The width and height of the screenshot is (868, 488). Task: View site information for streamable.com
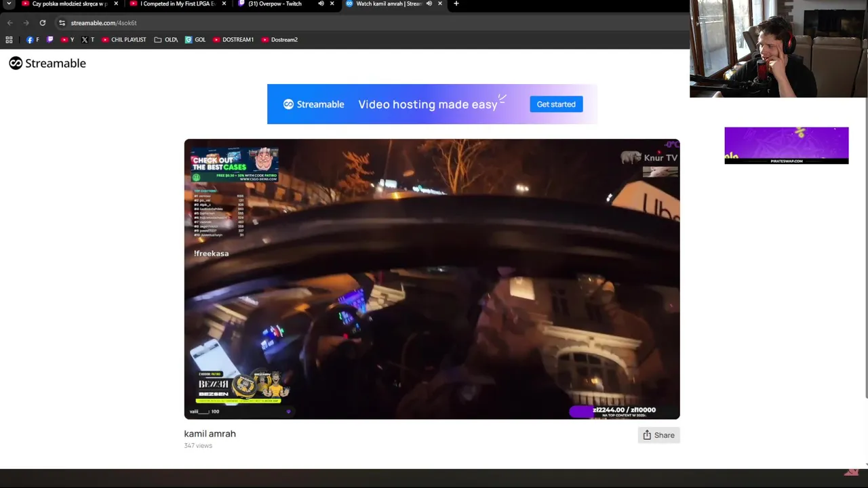click(x=62, y=23)
